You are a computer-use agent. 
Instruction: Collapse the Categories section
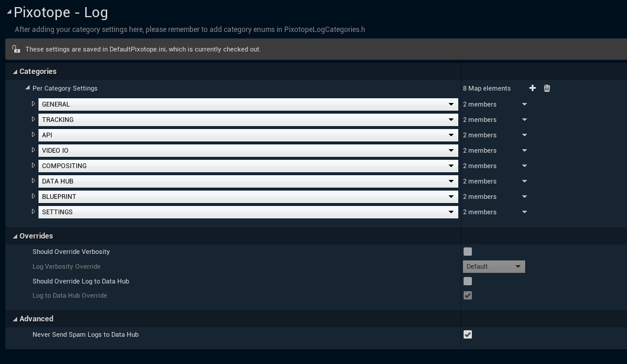[x=15, y=72]
